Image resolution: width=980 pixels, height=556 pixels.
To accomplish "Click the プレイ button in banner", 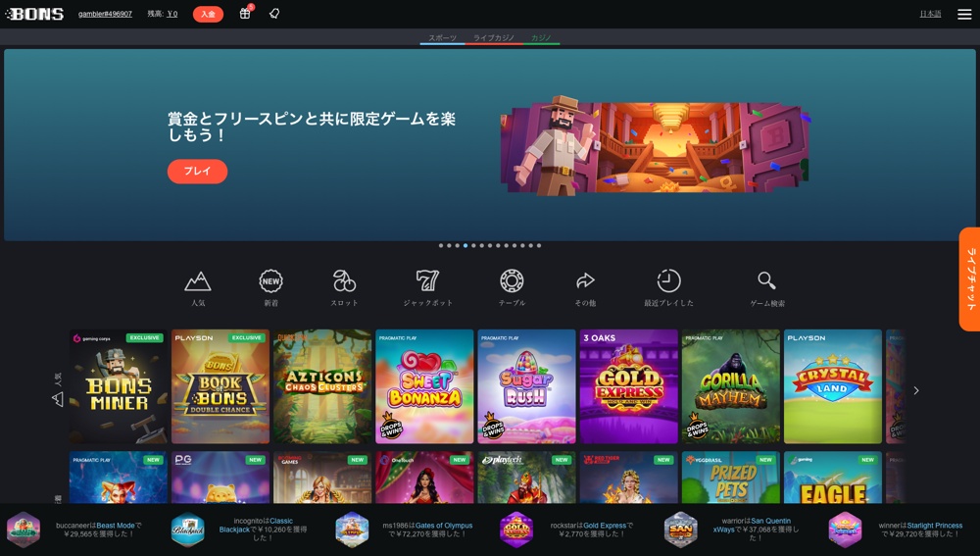I will pos(198,171).
